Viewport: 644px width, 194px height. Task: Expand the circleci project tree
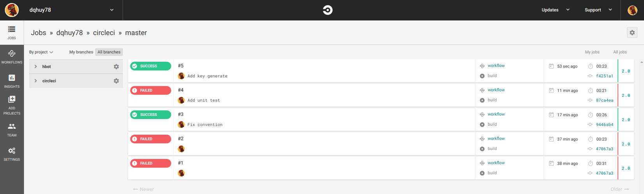coord(36,81)
